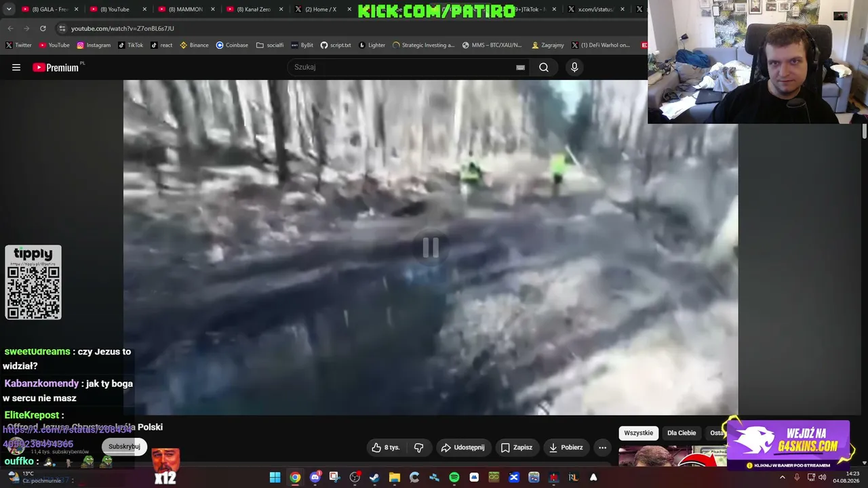Click the Udostępnij share button
The height and width of the screenshot is (488, 868).
tap(462, 447)
